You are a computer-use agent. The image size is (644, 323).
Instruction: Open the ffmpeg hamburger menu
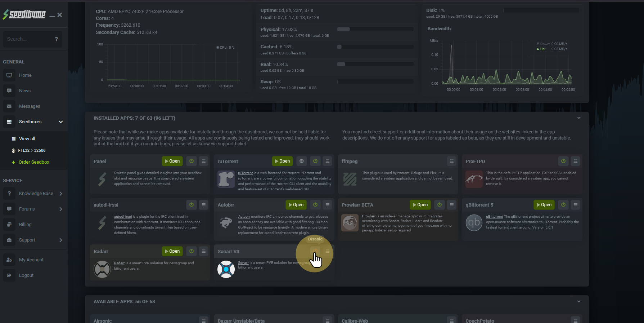(451, 161)
